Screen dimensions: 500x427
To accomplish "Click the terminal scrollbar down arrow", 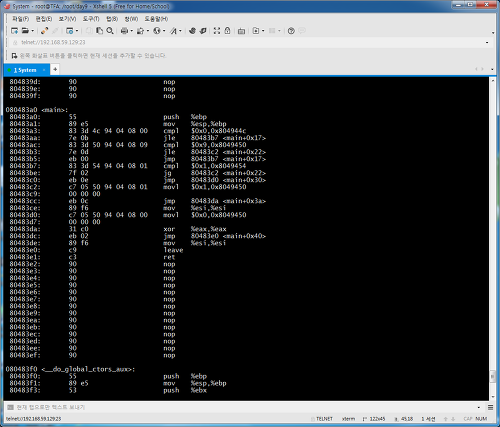I will (493, 397).
